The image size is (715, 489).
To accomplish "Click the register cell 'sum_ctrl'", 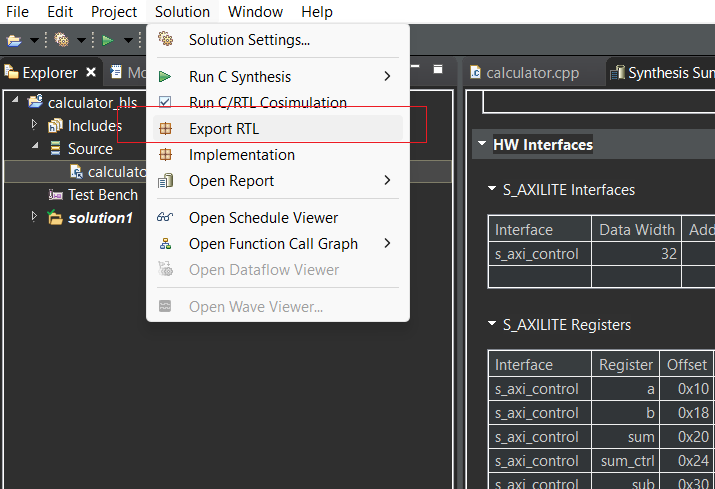I will (628, 461).
